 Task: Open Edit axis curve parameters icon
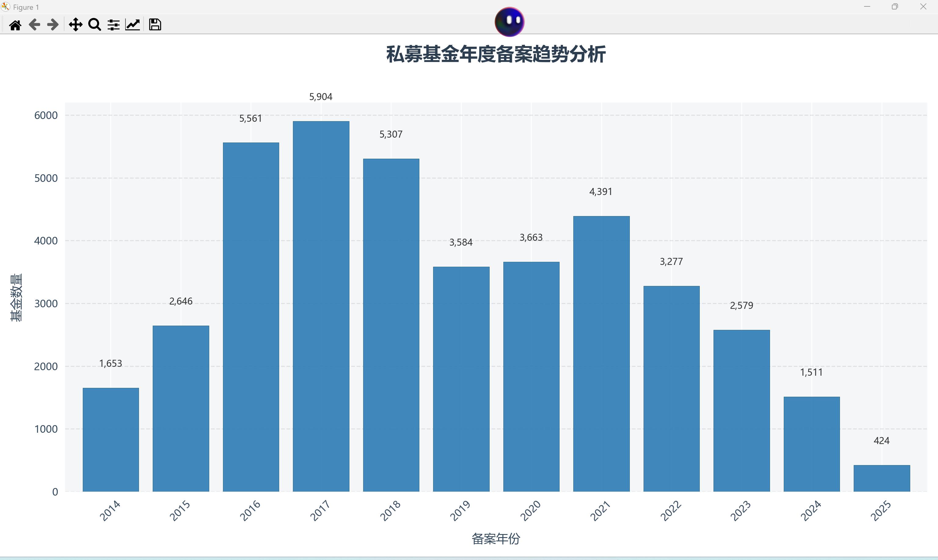[x=133, y=25]
